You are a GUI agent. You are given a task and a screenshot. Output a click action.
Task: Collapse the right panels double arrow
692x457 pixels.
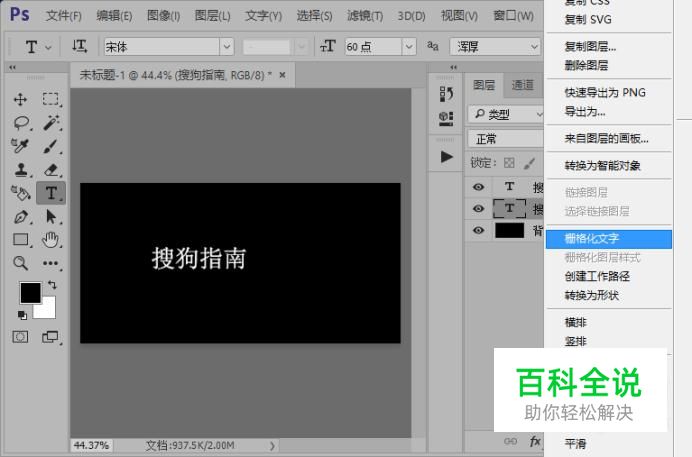pyautogui.click(x=453, y=67)
